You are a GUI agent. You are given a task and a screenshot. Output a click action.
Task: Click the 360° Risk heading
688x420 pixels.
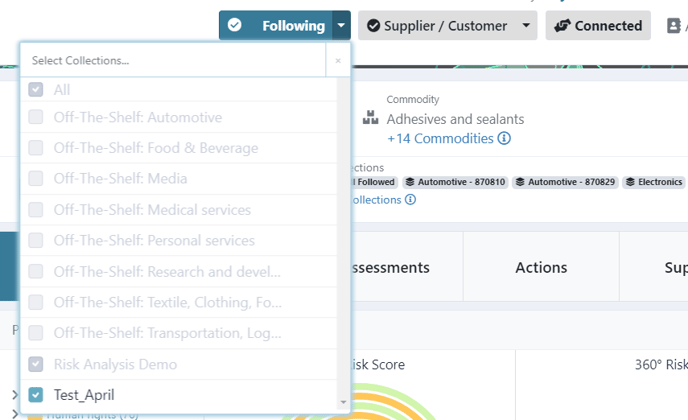pos(661,365)
